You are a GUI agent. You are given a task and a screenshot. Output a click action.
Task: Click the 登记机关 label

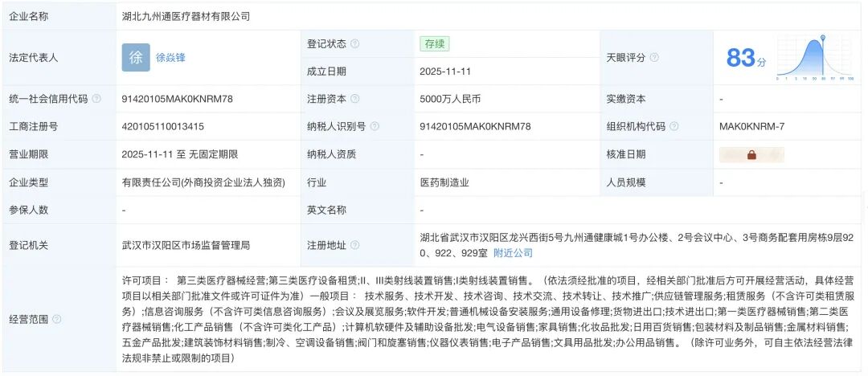point(30,245)
